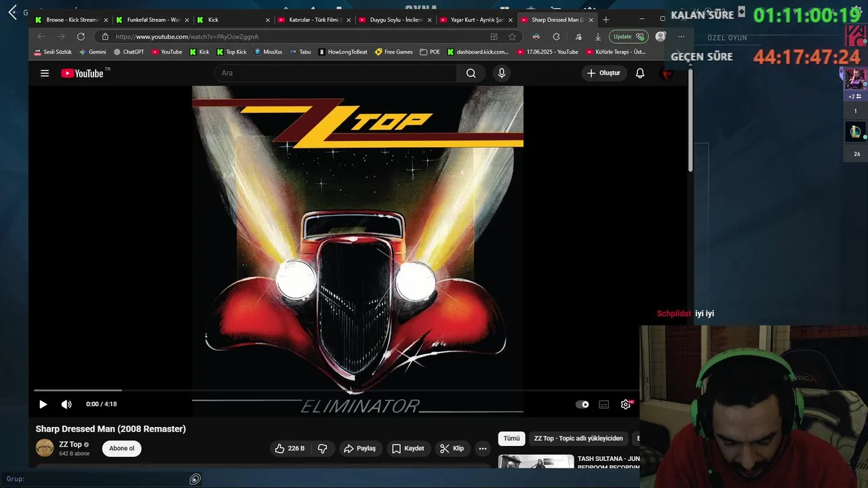Open the split screen icon in address bar
Screen dimensions: 868x488
point(494,37)
